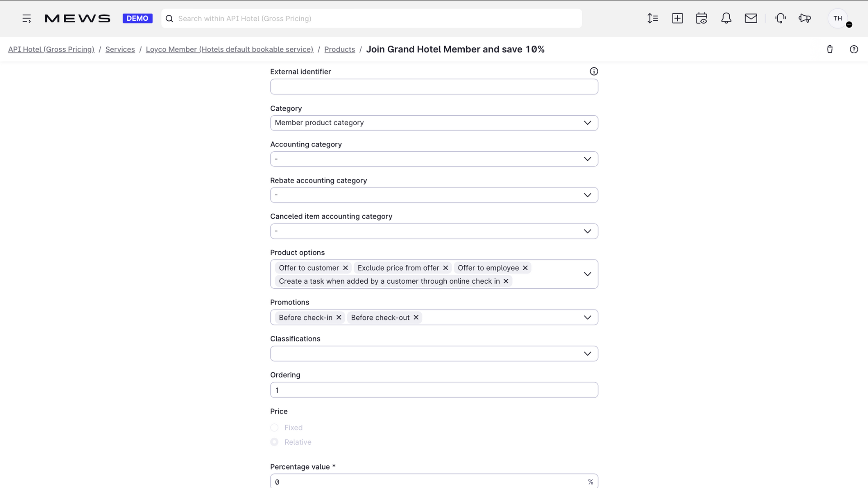
Task: Remove Exclude price from offer tag
Action: click(445, 268)
